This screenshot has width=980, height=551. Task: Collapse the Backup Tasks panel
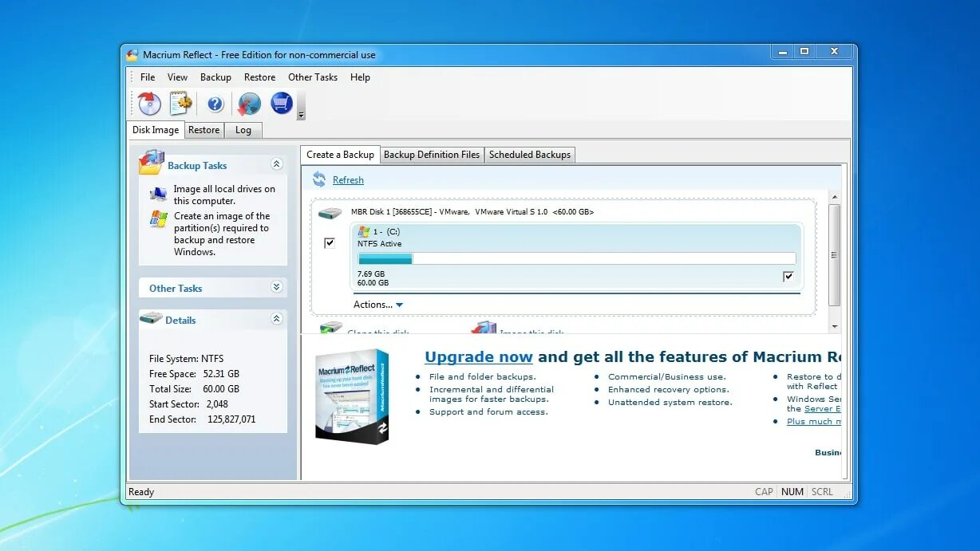[277, 163]
